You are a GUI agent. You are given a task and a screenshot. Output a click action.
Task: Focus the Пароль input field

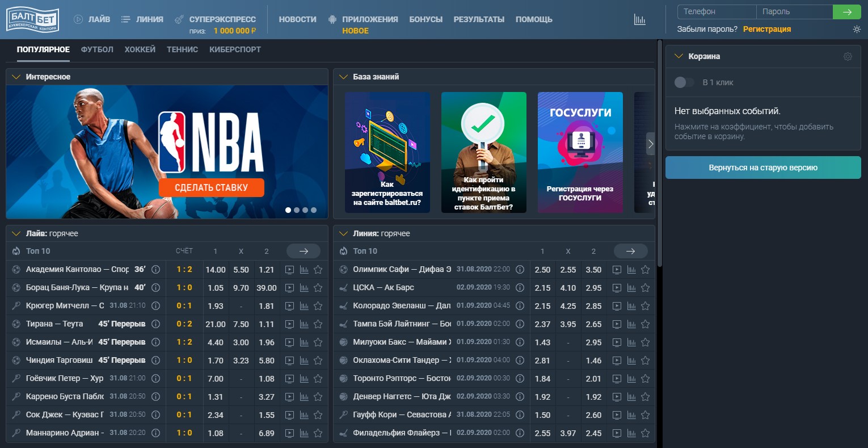click(x=794, y=12)
